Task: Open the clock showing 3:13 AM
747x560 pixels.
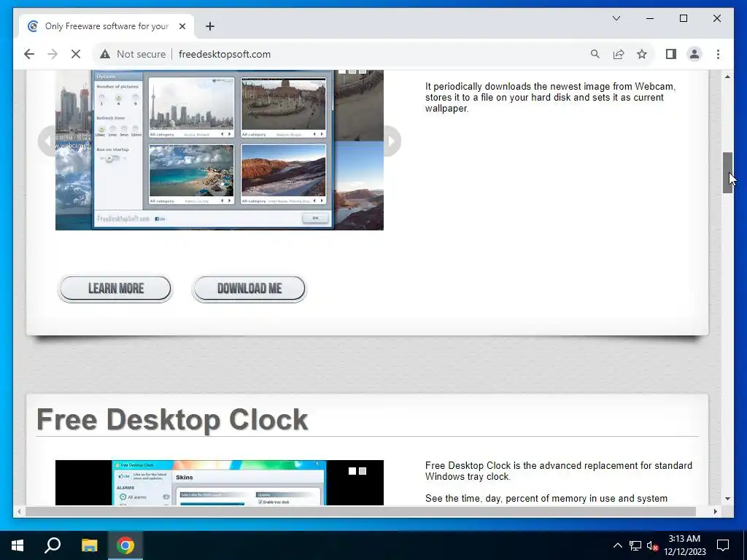Action: (x=684, y=545)
